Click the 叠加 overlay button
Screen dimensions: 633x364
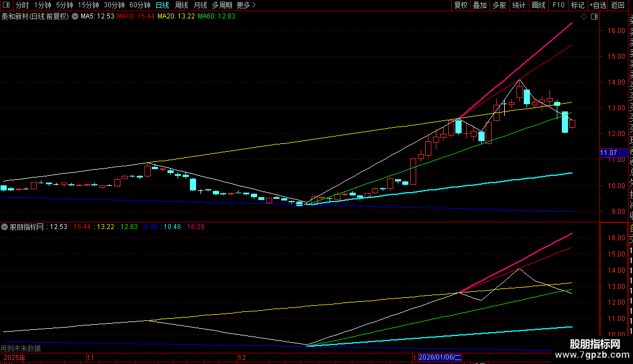point(480,5)
